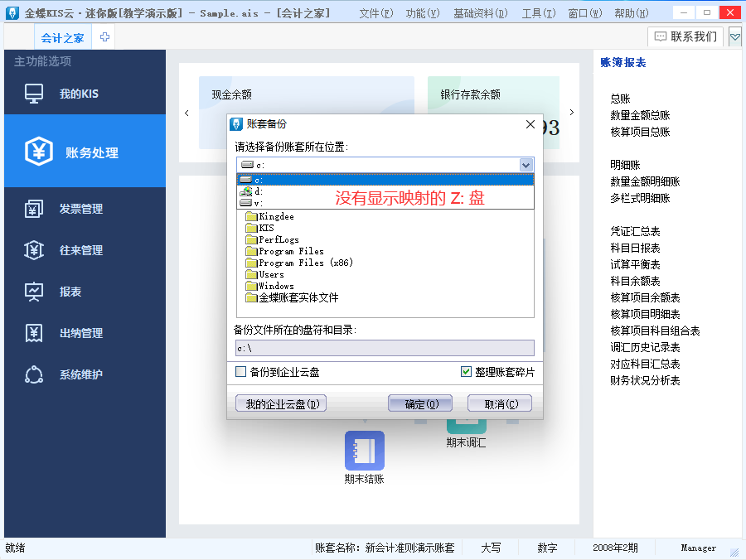The image size is (746, 560).
Task: Click the 期末结账 notebook icon
Action: pyautogui.click(x=365, y=451)
